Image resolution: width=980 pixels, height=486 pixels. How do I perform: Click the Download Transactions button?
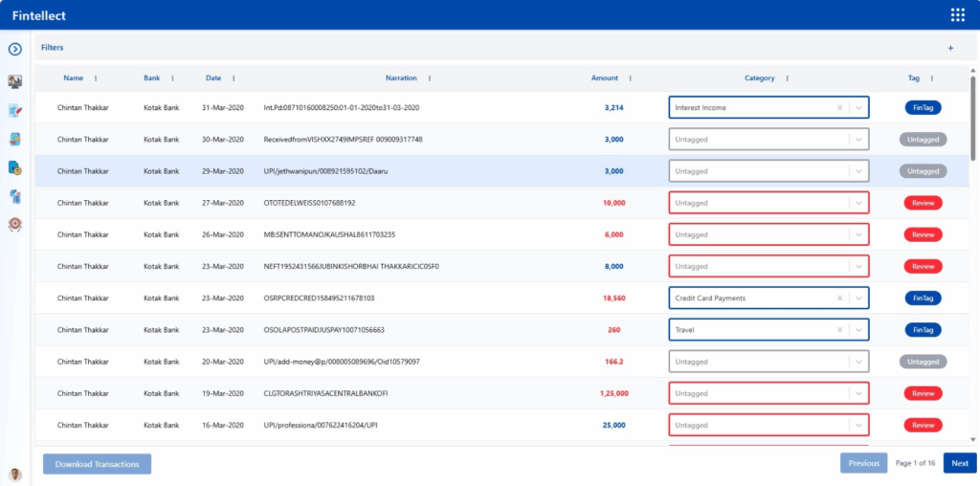click(x=97, y=464)
